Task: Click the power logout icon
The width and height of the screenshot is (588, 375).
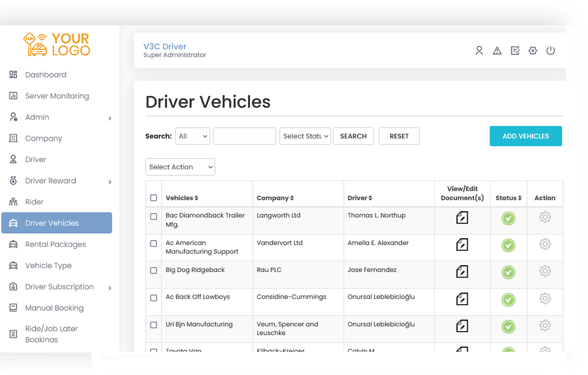Action: [x=550, y=51]
